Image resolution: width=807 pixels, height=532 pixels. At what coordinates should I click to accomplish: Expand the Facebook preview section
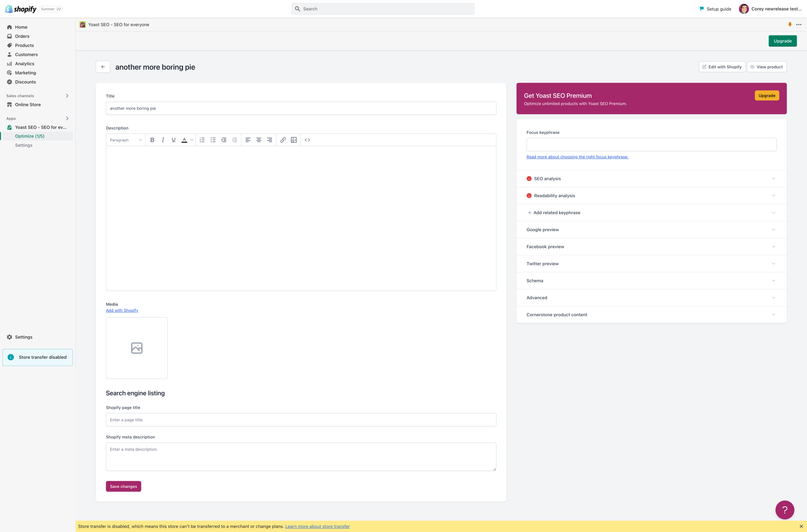coord(651,247)
